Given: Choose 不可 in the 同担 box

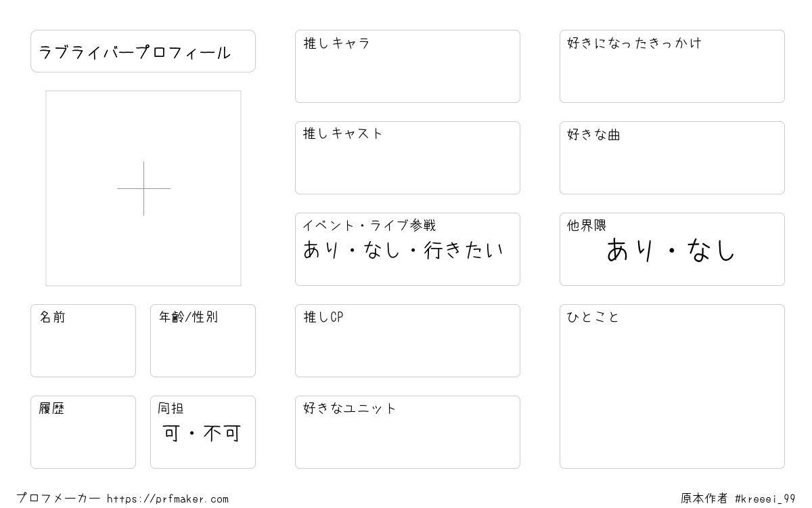Looking at the screenshot, I should 222,433.
